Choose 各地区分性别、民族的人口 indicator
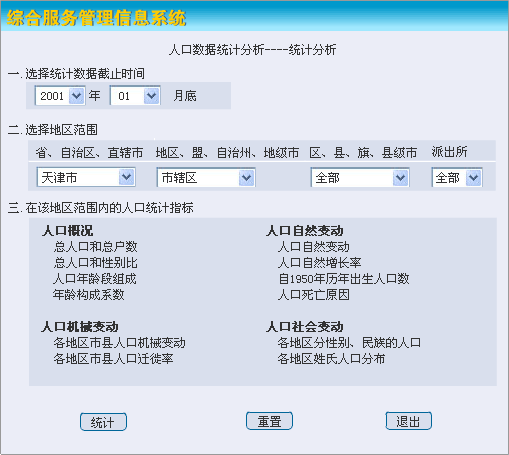 pos(349,343)
